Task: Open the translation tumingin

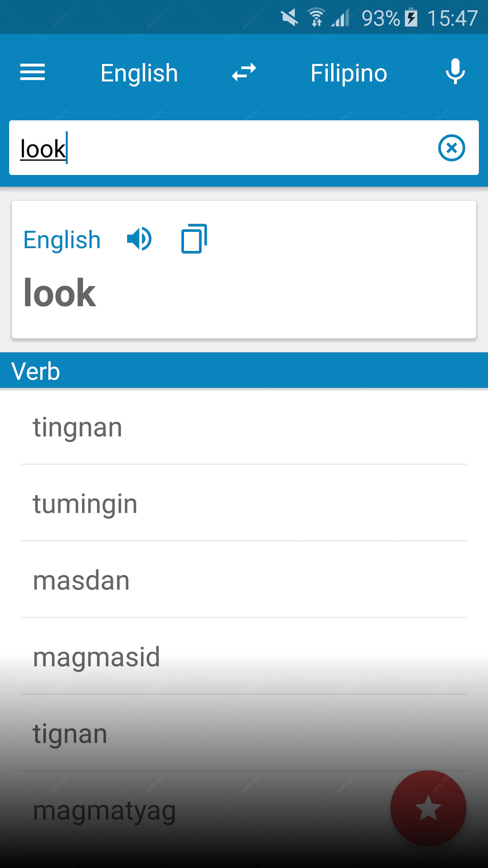Action: click(x=244, y=503)
